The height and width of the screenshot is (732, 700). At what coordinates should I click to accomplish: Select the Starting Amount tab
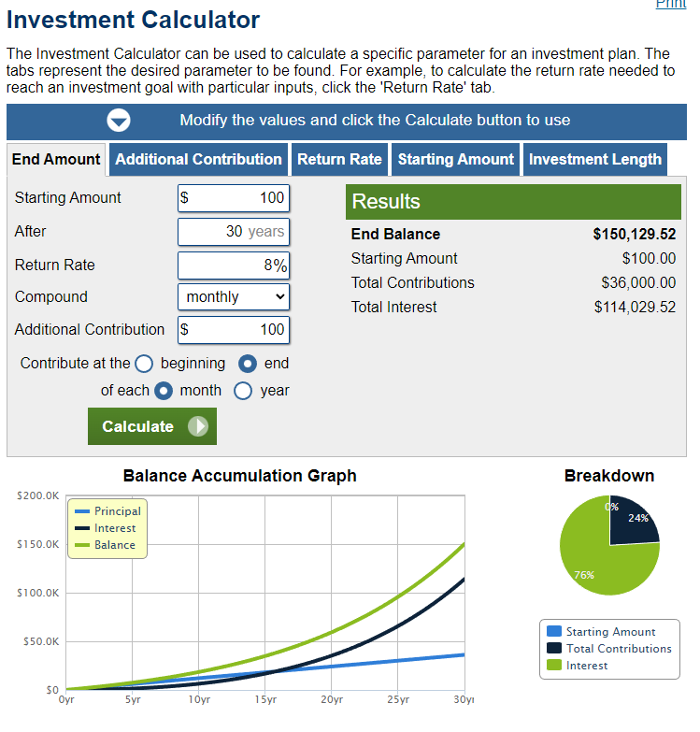pyautogui.click(x=455, y=159)
